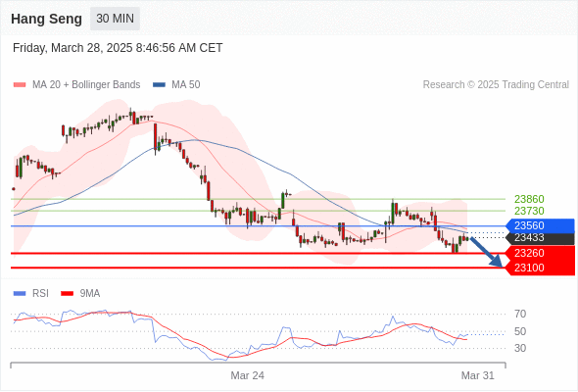The height and width of the screenshot is (392, 578).
Task: Click the blue downward trend arrow
Action: tap(486, 252)
